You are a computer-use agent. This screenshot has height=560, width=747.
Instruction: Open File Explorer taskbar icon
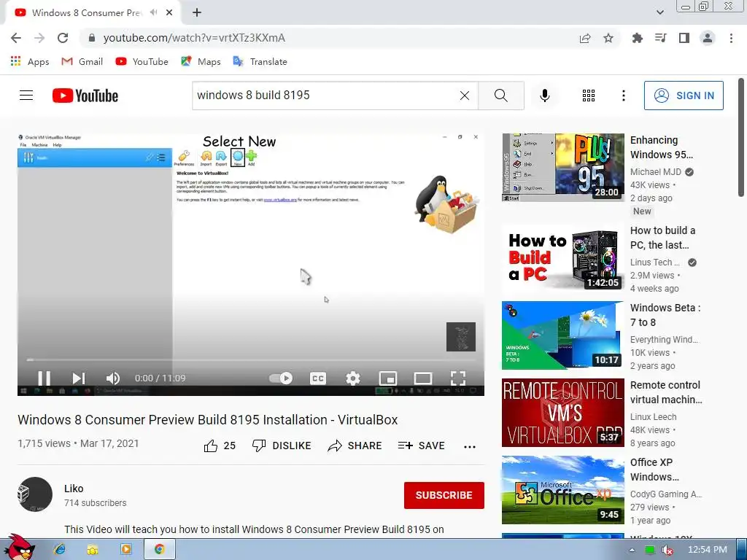(93, 550)
